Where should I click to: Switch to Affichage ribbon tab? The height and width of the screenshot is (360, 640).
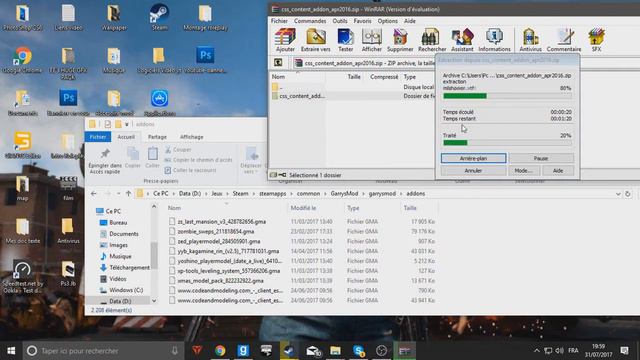click(x=191, y=137)
